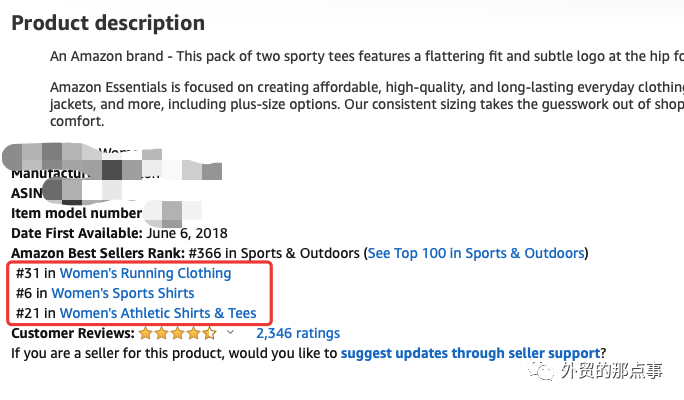Expand the customer reviews rating chevron
Image resolution: width=684 pixels, height=400 pixels.
click(x=230, y=332)
